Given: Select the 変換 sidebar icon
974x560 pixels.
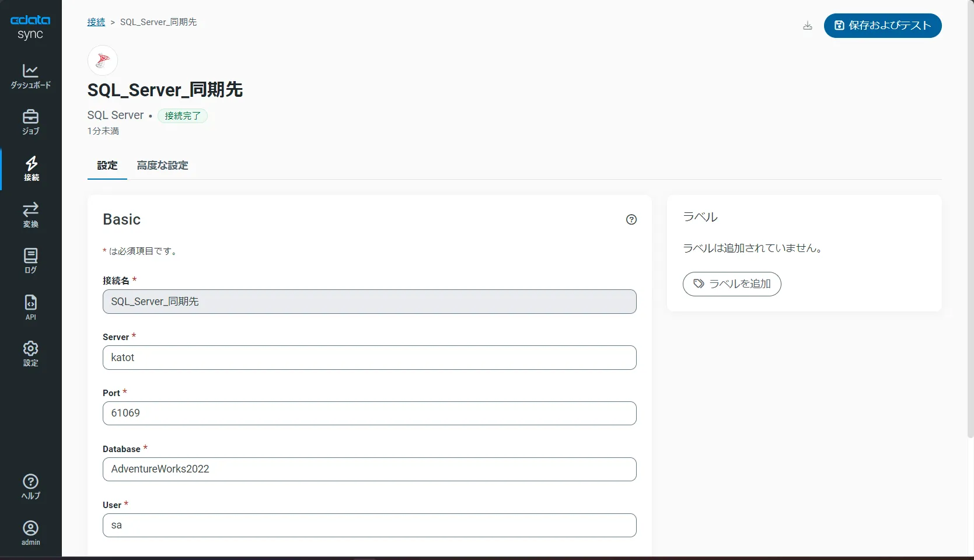Looking at the screenshot, I should (30, 214).
